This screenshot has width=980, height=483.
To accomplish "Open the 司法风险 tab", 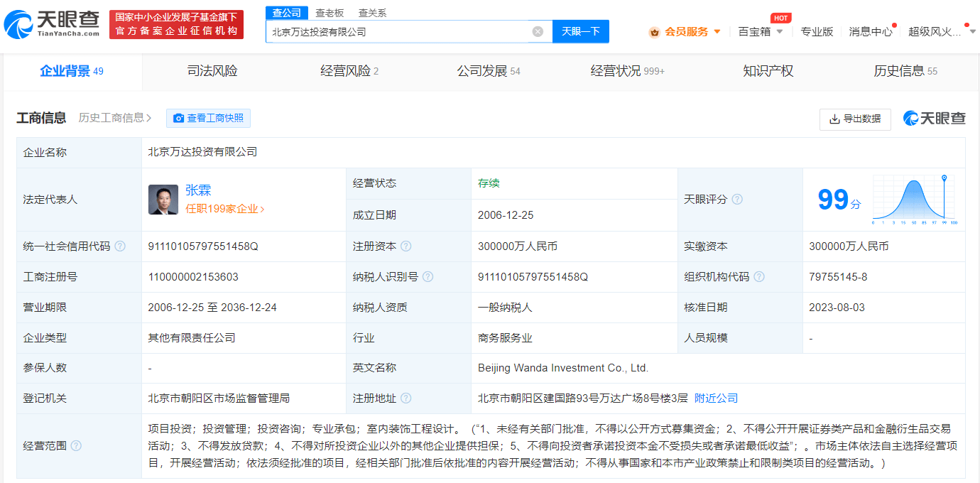I will tap(212, 71).
